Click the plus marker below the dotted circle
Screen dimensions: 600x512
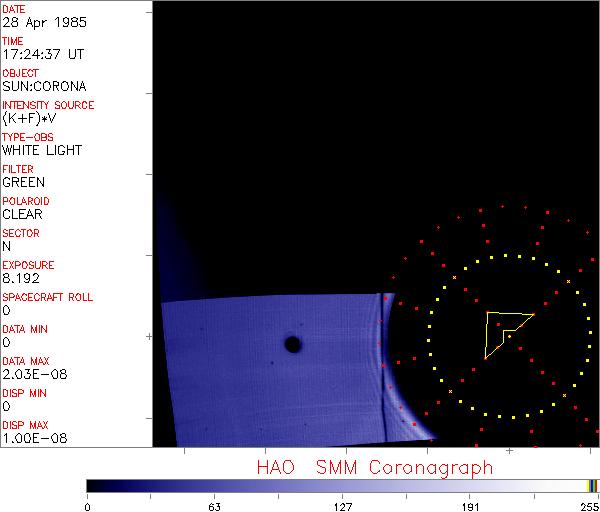click(509, 451)
